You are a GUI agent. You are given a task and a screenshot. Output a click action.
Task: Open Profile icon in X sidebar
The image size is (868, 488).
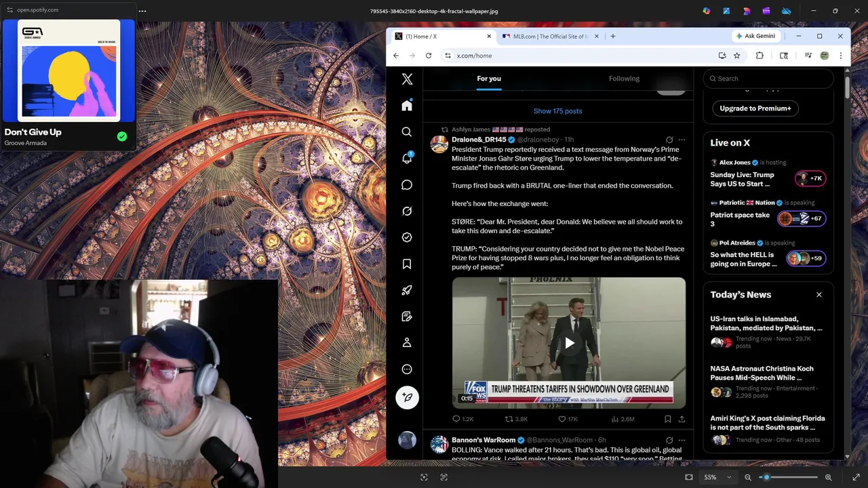(407, 343)
